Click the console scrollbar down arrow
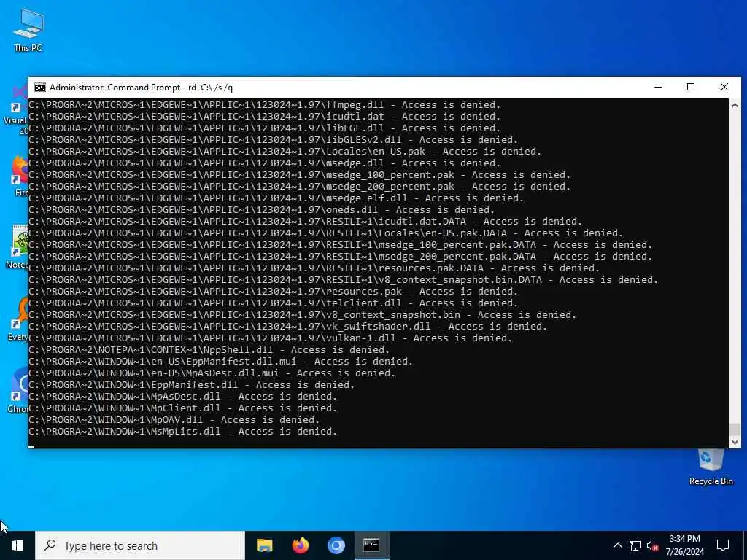 coord(735,443)
